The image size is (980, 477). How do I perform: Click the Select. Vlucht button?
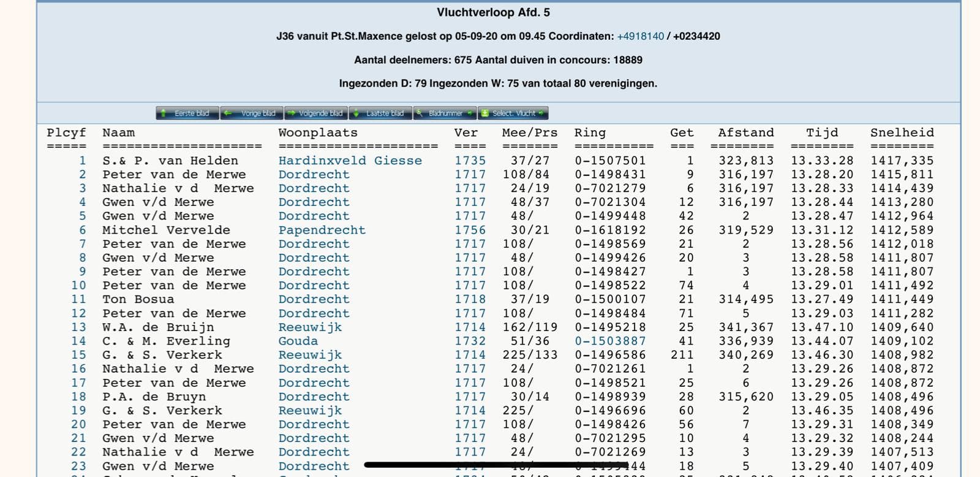[x=513, y=113]
